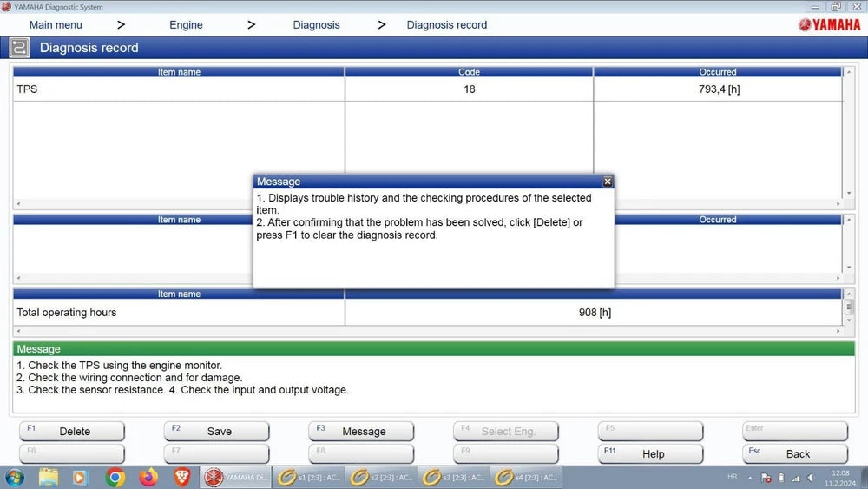Launch Brave browser from the taskbar
Viewport: 868px width, 489px height.
[x=182, y=477]
